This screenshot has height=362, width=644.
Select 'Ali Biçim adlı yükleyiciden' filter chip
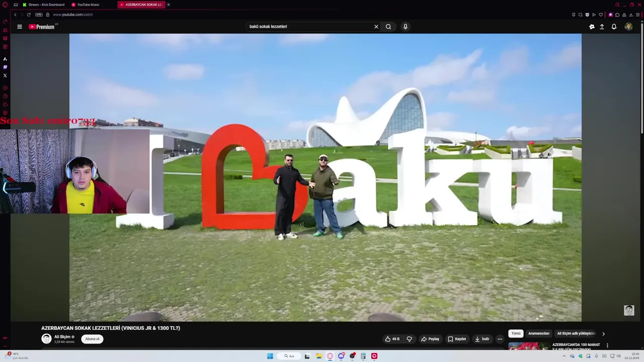tap(576, 333)
